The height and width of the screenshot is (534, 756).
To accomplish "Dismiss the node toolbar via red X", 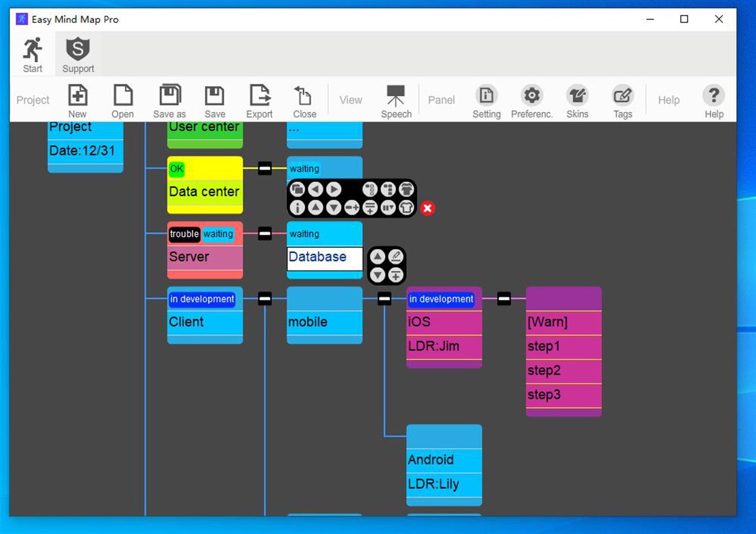I will 427,209.
